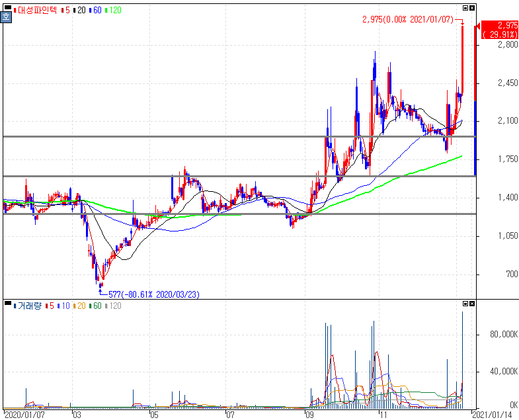Click the blue '호' quote icon button

pos(6,17)
